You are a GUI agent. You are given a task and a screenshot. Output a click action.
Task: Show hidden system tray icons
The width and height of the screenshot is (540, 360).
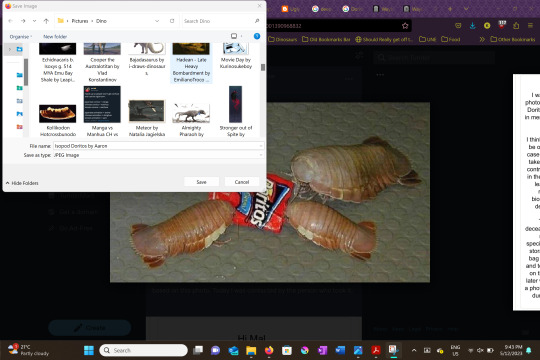click(414, 350)
